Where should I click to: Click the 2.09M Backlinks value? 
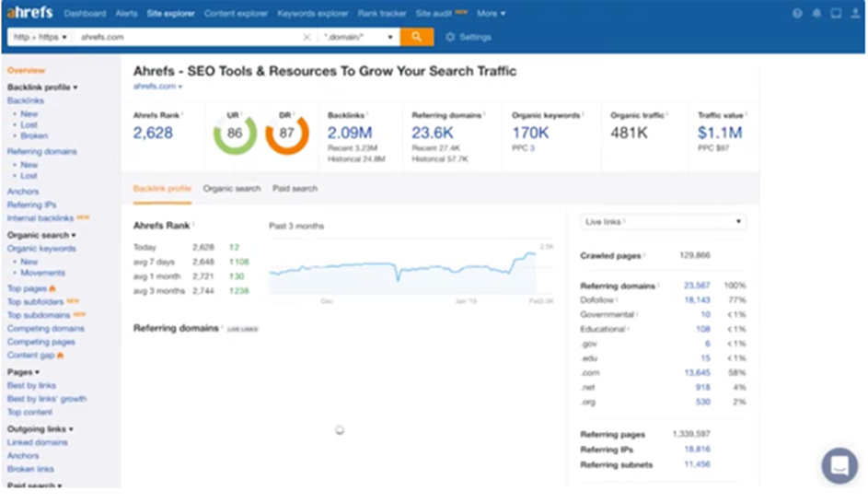point(350,133)
